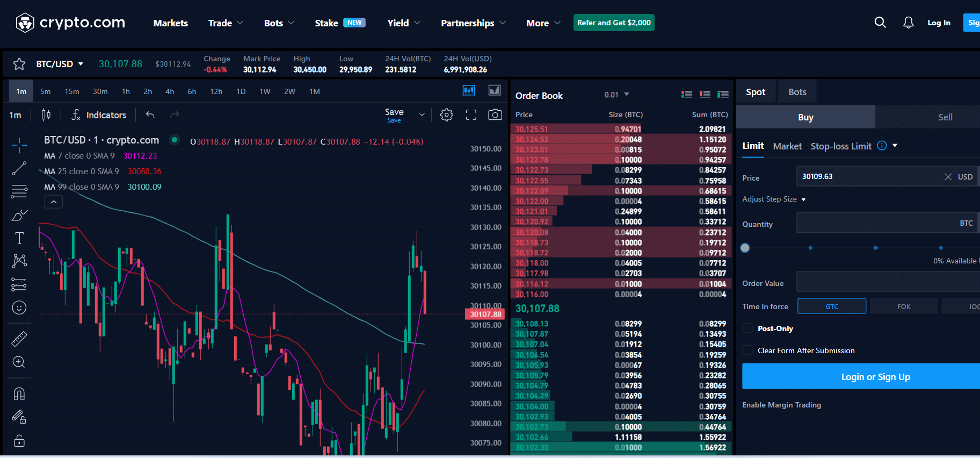
Task: Switch order side to Sell
Action: 945,117
